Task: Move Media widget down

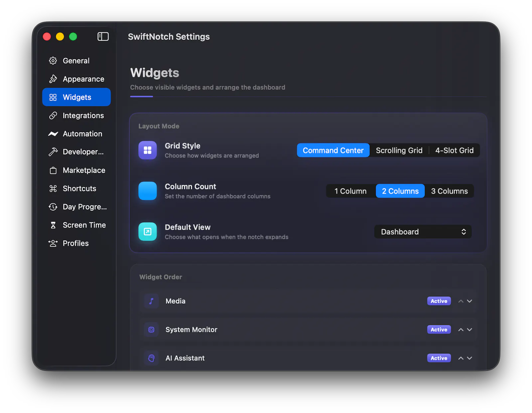Action: click(469, 301)
